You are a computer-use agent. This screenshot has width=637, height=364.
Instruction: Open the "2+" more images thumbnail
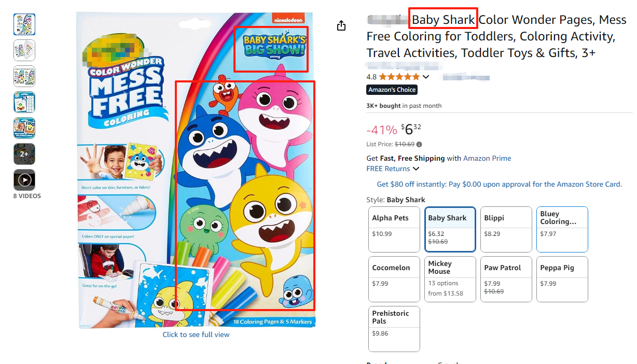(x=24, y=154)
